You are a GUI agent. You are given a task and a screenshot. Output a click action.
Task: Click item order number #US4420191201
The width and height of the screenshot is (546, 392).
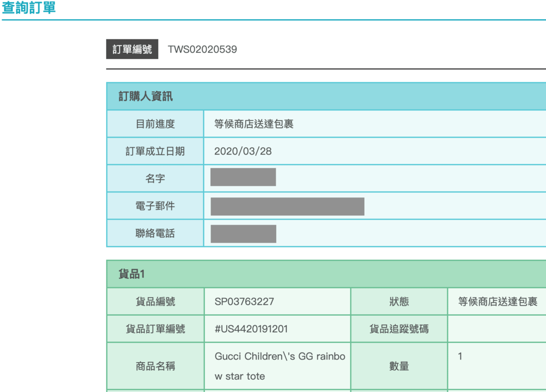252,329
